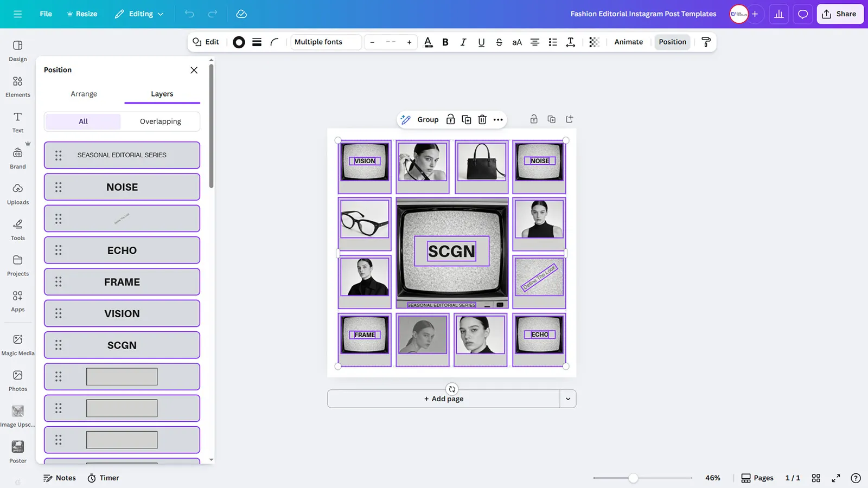Click the Share button
Image resolution: width=868 pixels, height=488 pixels.
[840, 14]
